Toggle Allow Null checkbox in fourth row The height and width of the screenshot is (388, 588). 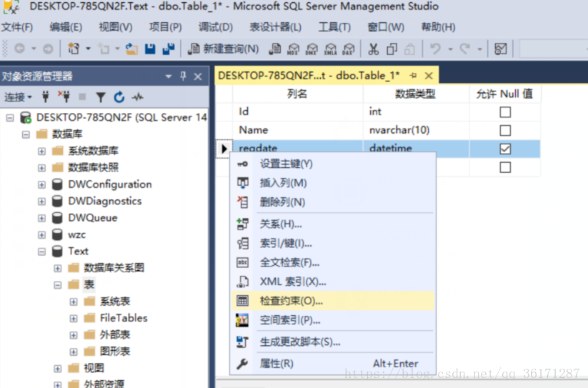pos(504,166)
